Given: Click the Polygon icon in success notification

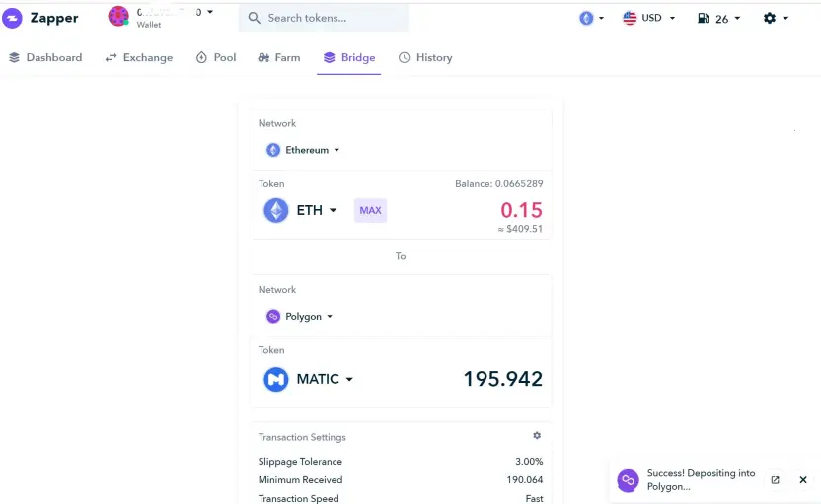Looking at the screenshot, I should click(628, 480).
